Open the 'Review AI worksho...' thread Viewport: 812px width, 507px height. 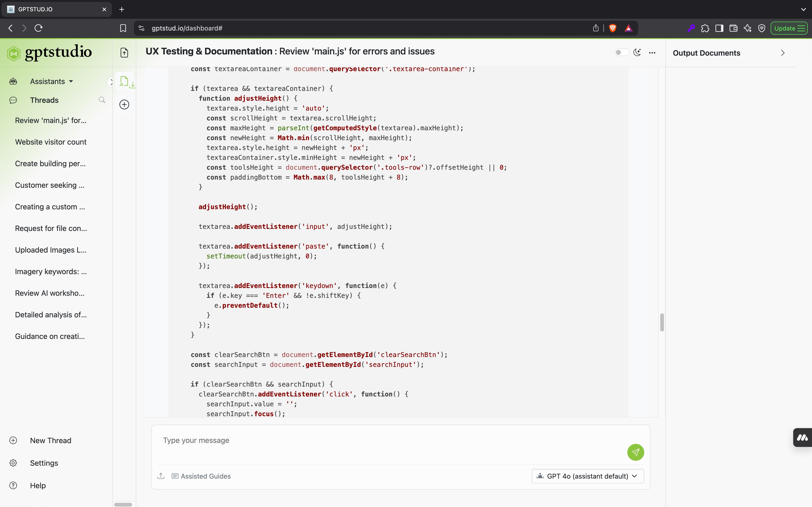coord(50,293)
